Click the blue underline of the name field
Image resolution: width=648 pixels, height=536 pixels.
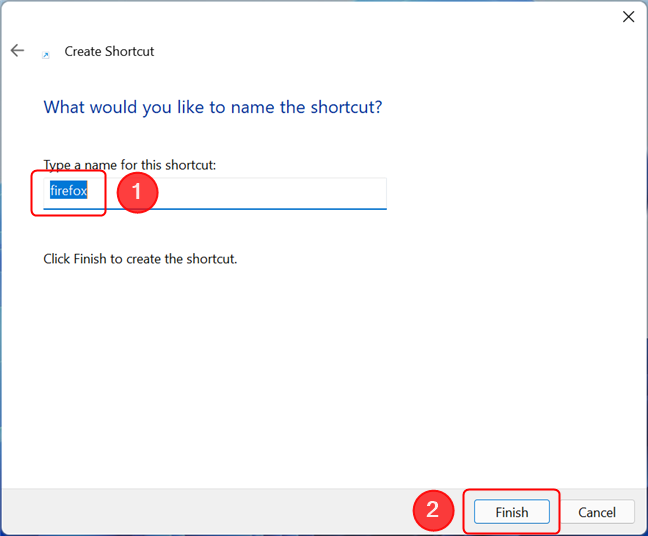[x=215, y=209]
